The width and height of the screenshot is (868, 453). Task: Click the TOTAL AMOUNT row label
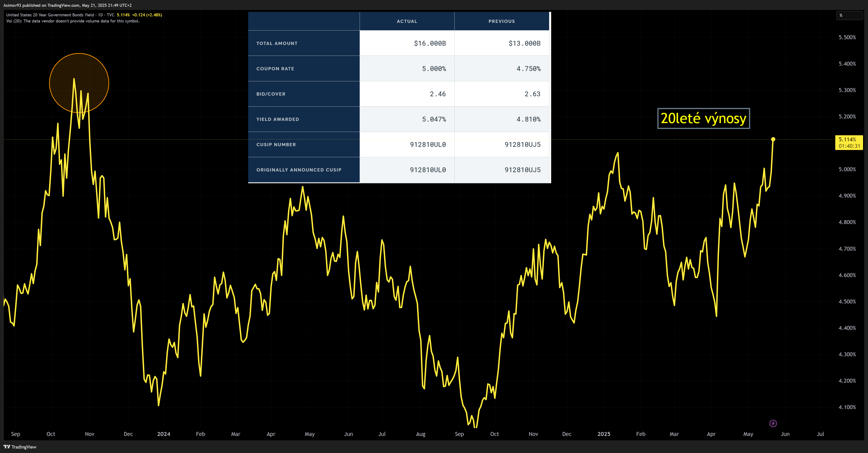click(x=277, y=43)
